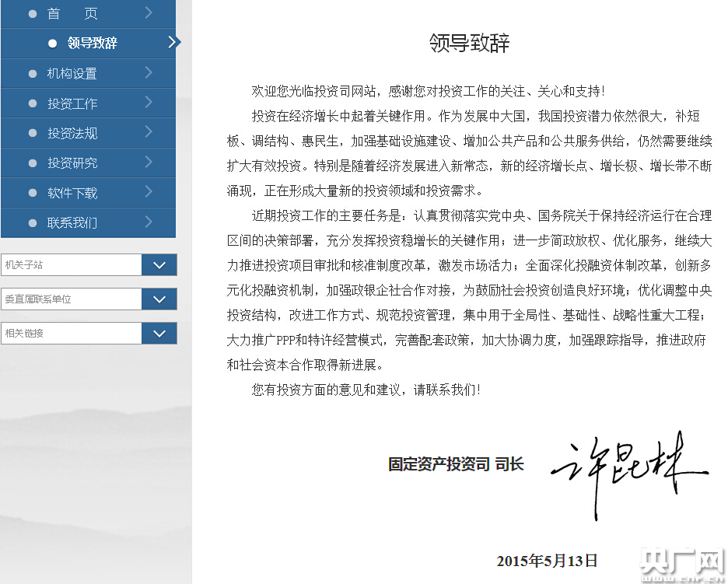Click the handwritten signature image

(627, 472)
